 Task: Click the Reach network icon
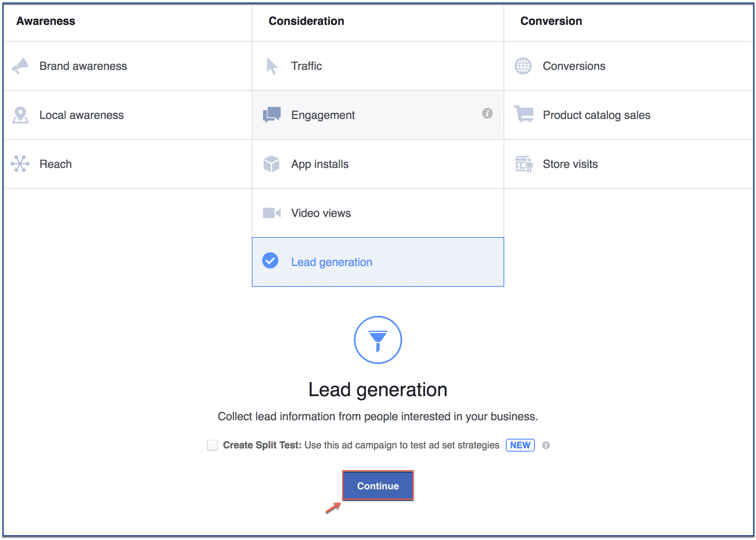(x=20, y=164)
